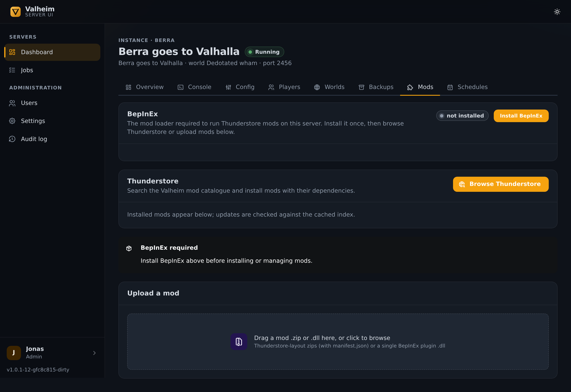This screenshot has height=392, width=571.
Task: Click the 'Upload a mod' heading
Action: coord(153,293)
